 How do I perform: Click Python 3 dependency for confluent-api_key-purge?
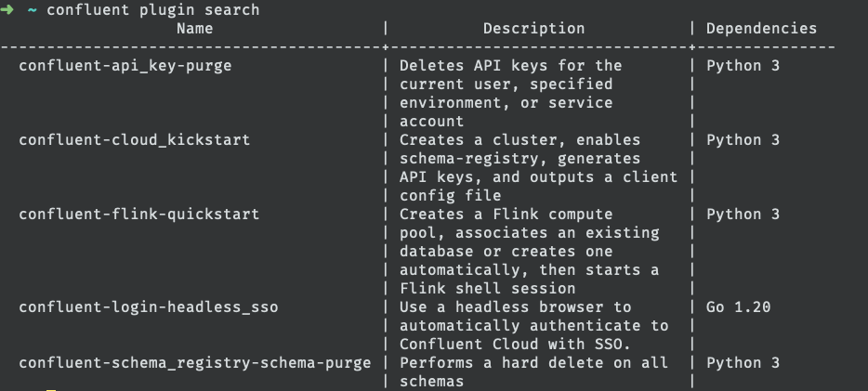tap(743, 66)
